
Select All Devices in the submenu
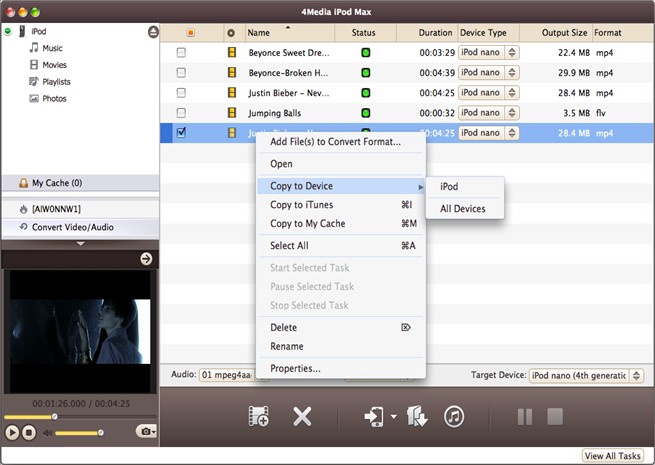coord(465,208)
